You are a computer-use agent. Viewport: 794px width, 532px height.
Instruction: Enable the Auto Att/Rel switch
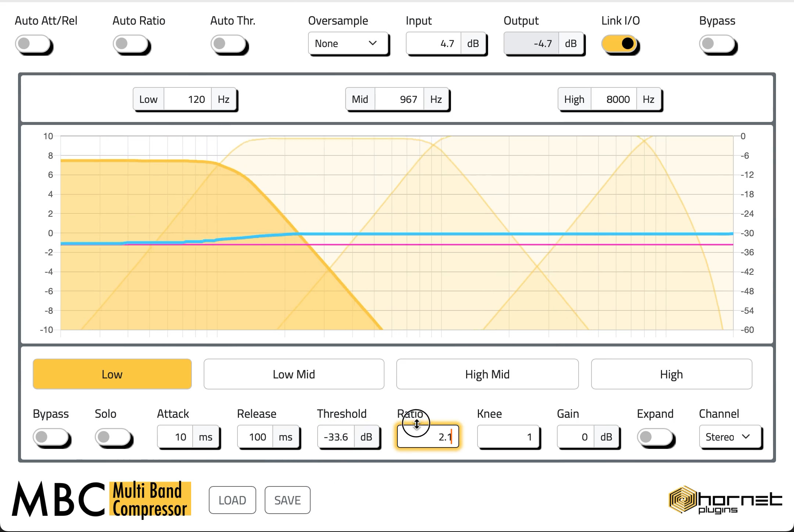tap(33, 44)
